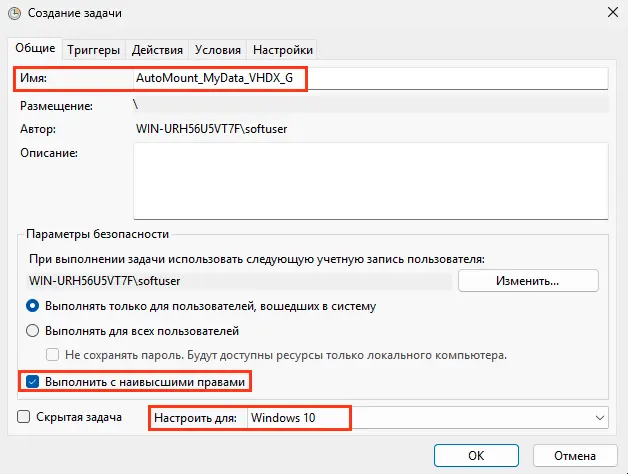Screen dimensions: 628x474
Task: Go to the Действия tab
Action: pyautogui.click(x=157, y=49)
